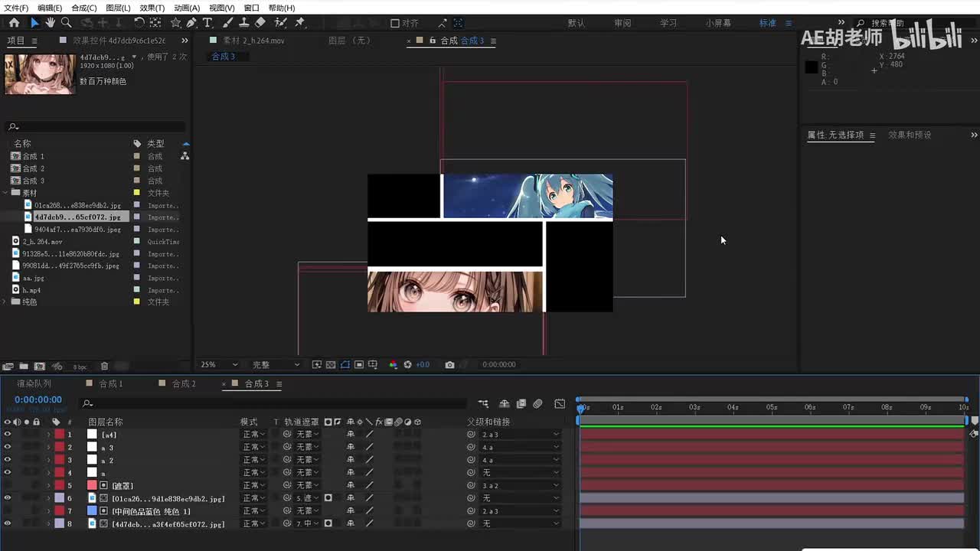
Task: Hide layer 6 jpg with its eye icon
Action: pos(8,498)
